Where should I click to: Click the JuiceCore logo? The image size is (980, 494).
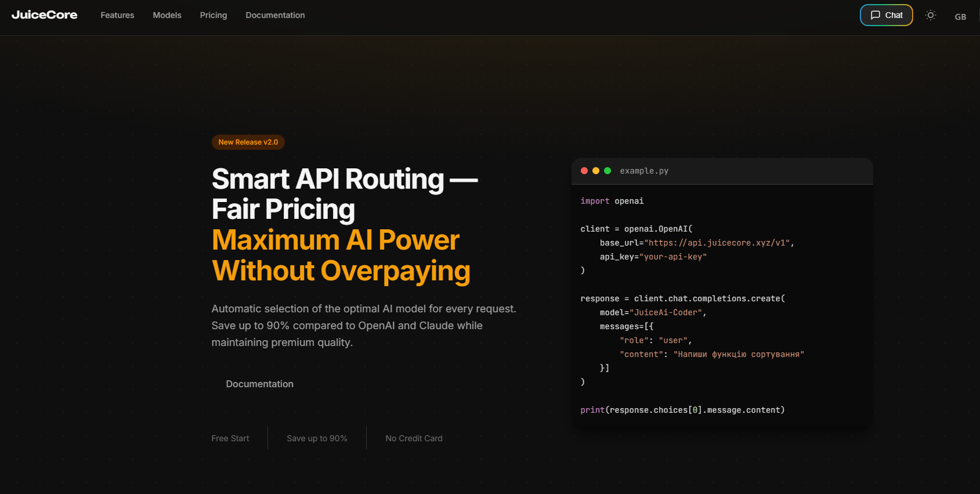click(x=44, y=15)
